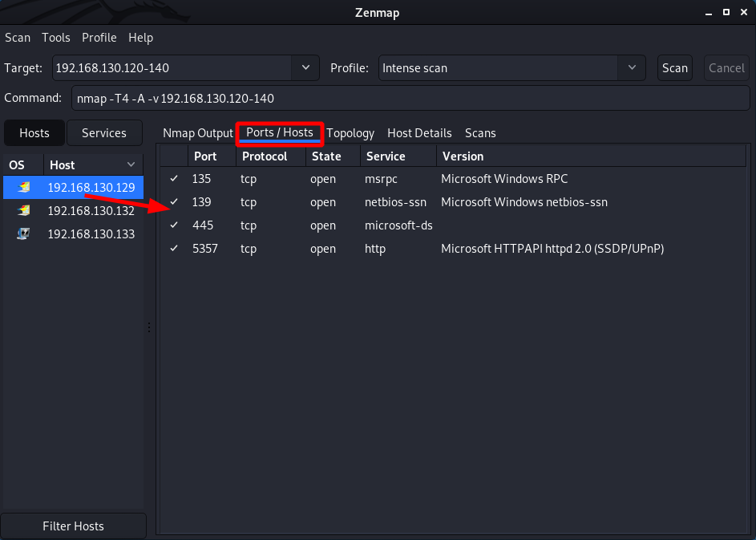This screenshot has height=540, width=756.
Task: Click port number 5357 cell
Action: click(x=205, y=248)
